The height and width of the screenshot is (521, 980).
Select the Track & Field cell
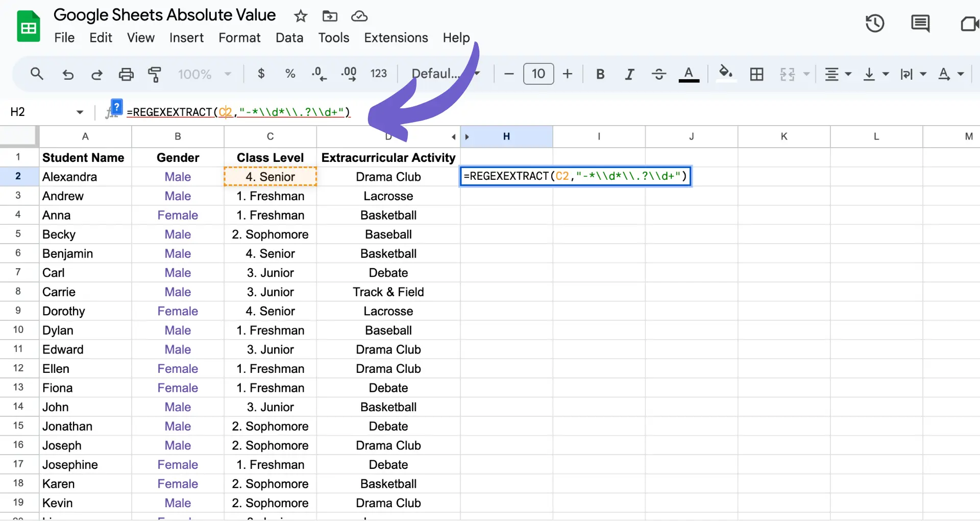388,292
